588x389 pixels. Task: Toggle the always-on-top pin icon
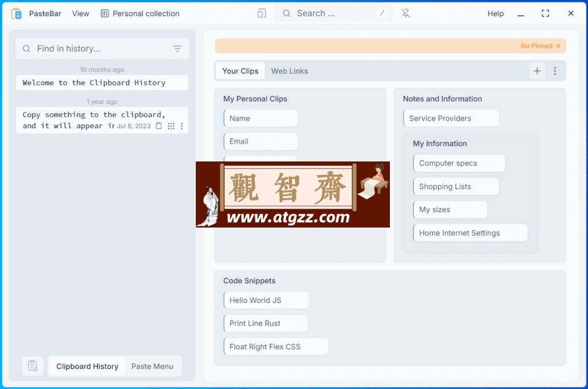[x=406, y=14]
